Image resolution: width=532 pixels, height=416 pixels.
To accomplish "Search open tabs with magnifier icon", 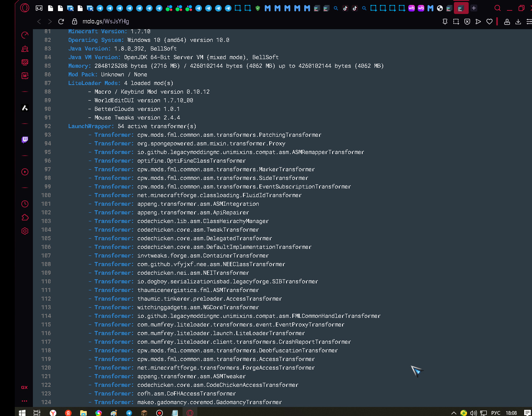I will [x=497, y=8].
